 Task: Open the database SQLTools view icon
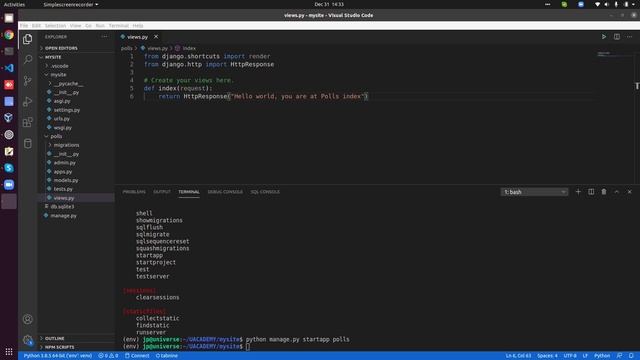click(x=27, y=143)
